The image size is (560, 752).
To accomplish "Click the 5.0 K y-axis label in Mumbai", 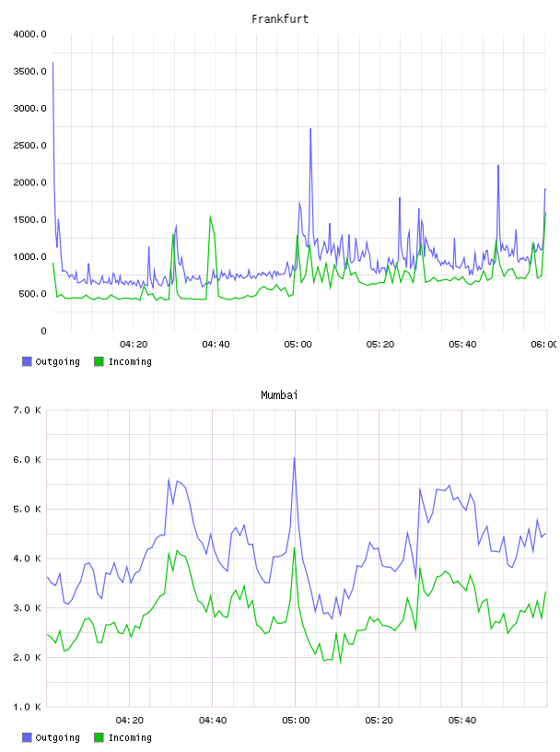I will (x=28, y=509).
